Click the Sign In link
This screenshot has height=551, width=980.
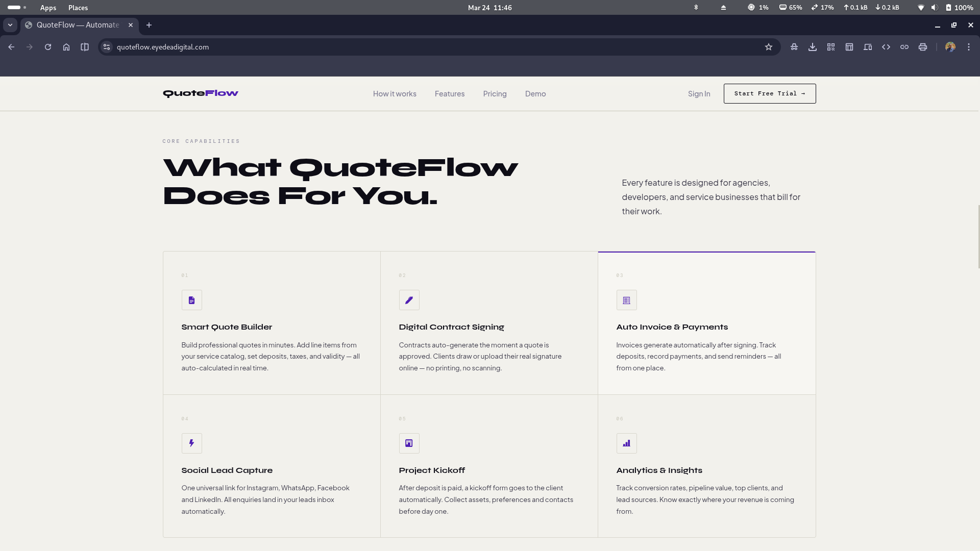tap(699, 94)
